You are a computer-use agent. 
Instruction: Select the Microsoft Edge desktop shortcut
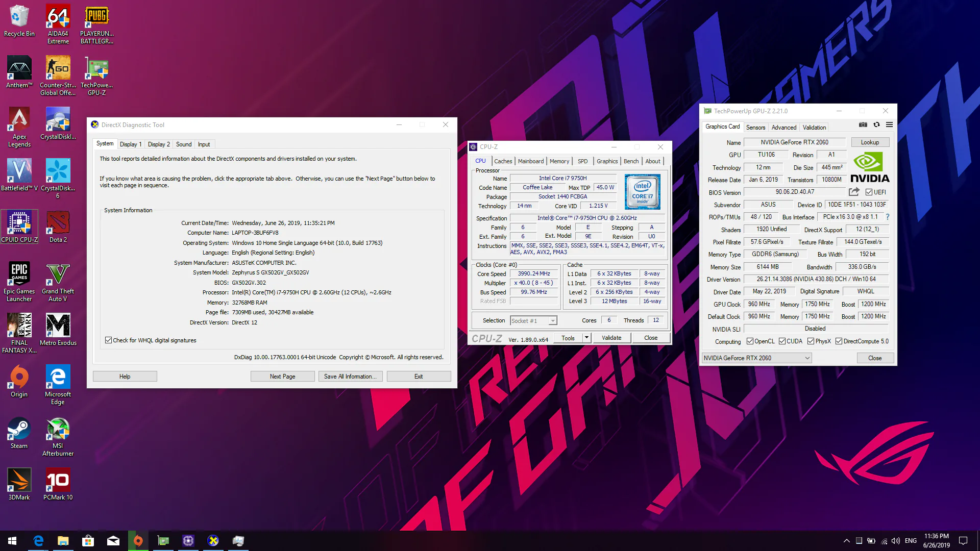[58, 385]
